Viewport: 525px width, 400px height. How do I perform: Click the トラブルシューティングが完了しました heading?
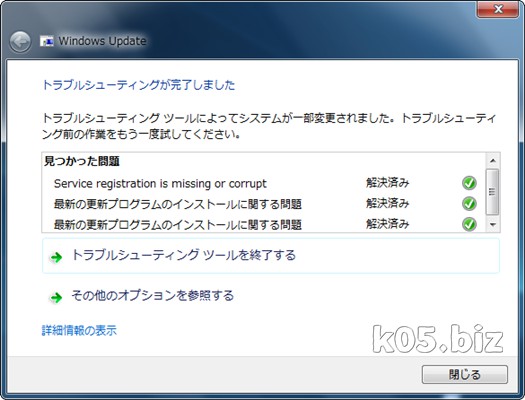pyautogui.click(x=139, y=85)
